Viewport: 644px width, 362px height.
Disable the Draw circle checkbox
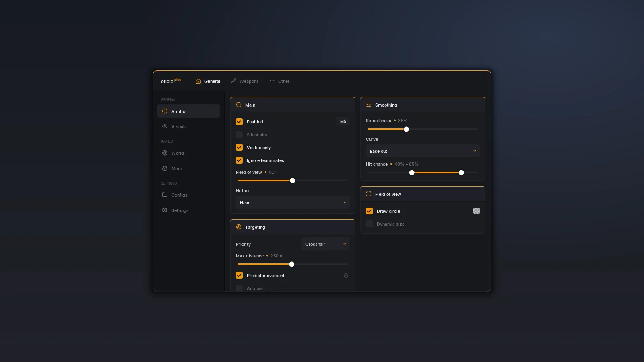point(369,211)
